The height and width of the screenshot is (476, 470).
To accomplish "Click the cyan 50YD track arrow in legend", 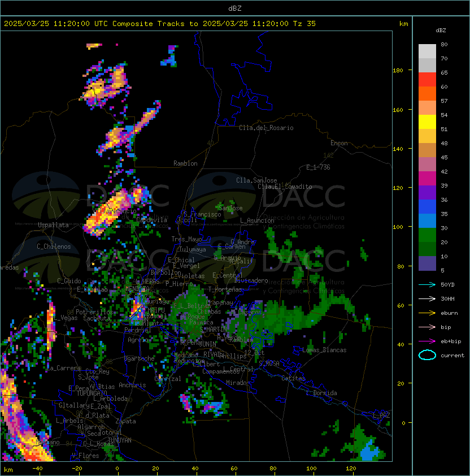I will tap(427, 284).
